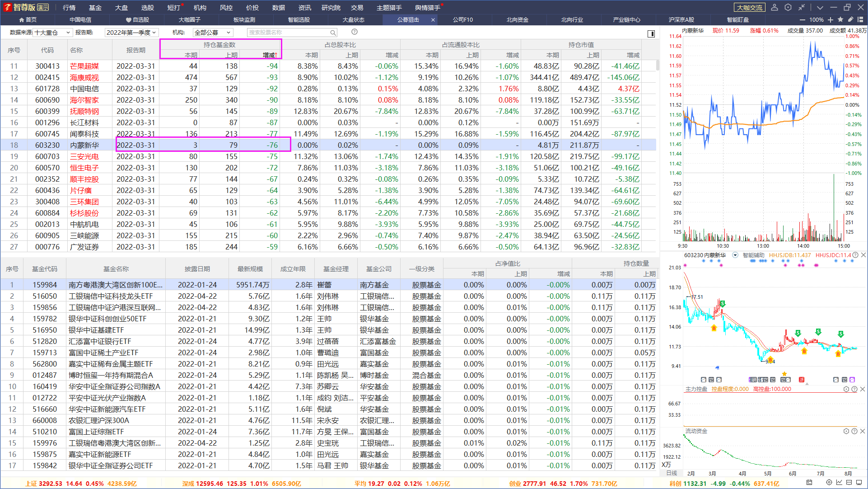Click zoom in plus beside 100%

pyautogui.click(x=831, y=20)
